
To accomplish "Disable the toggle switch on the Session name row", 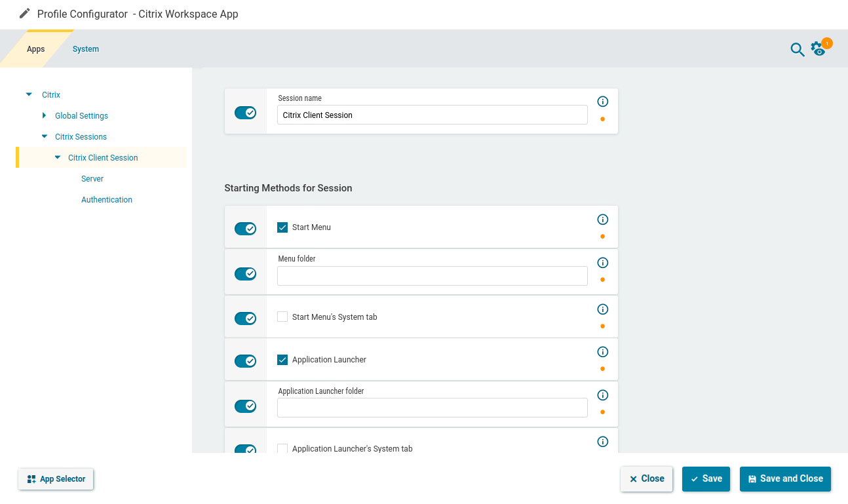I will tap(245, 112).
